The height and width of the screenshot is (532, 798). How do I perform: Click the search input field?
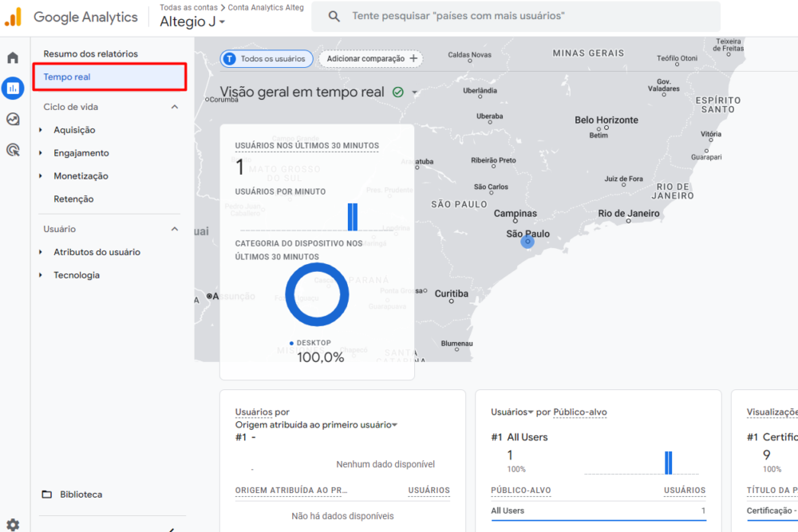516,16
